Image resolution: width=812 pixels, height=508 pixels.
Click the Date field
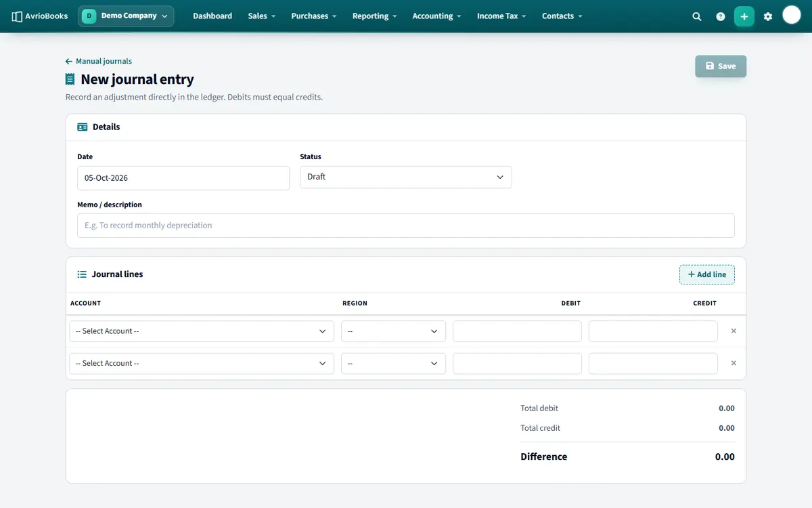point(183,178)
